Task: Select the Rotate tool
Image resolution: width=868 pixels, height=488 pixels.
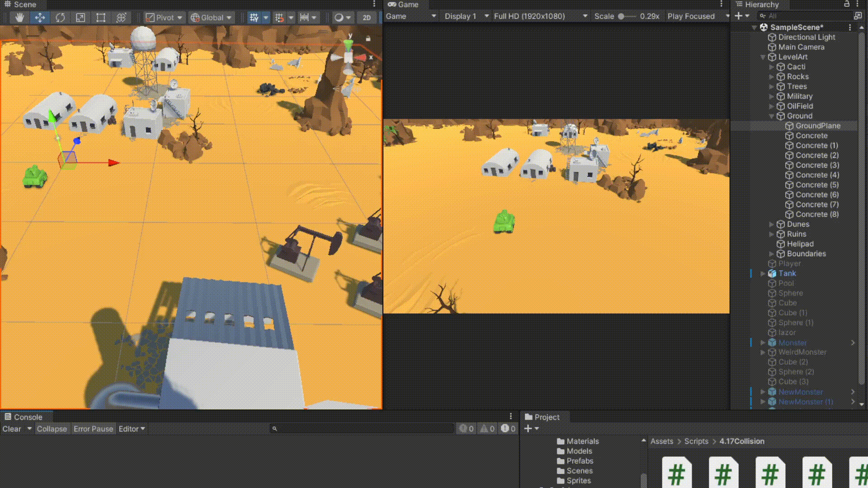Action: (60, 18)
